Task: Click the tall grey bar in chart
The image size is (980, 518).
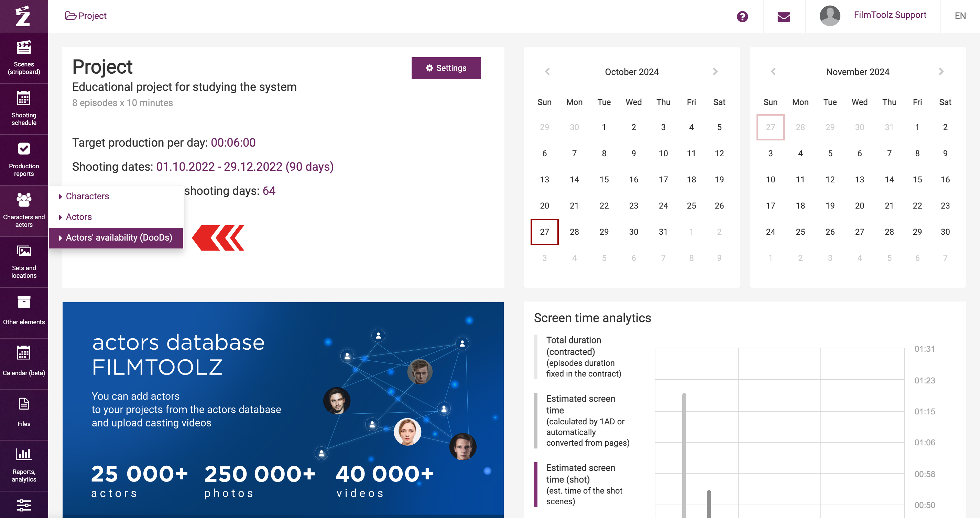Action: [x=684, y=455]
